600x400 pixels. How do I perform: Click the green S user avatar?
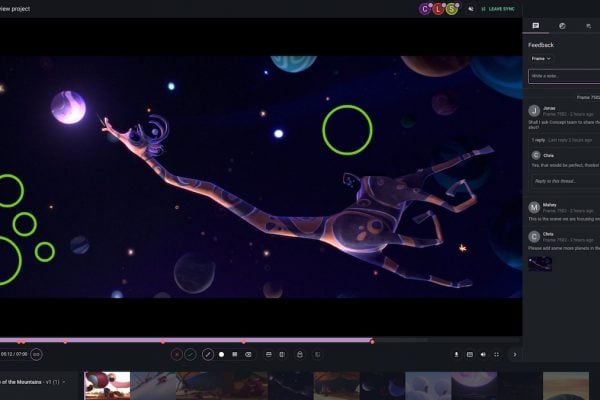452,9
